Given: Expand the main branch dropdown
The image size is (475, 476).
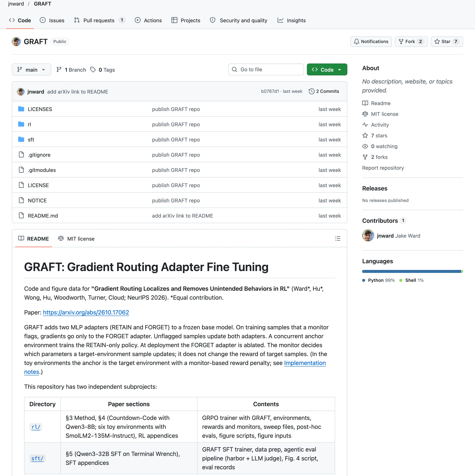Looking at the screenshot, I should [x=32, y=70].
